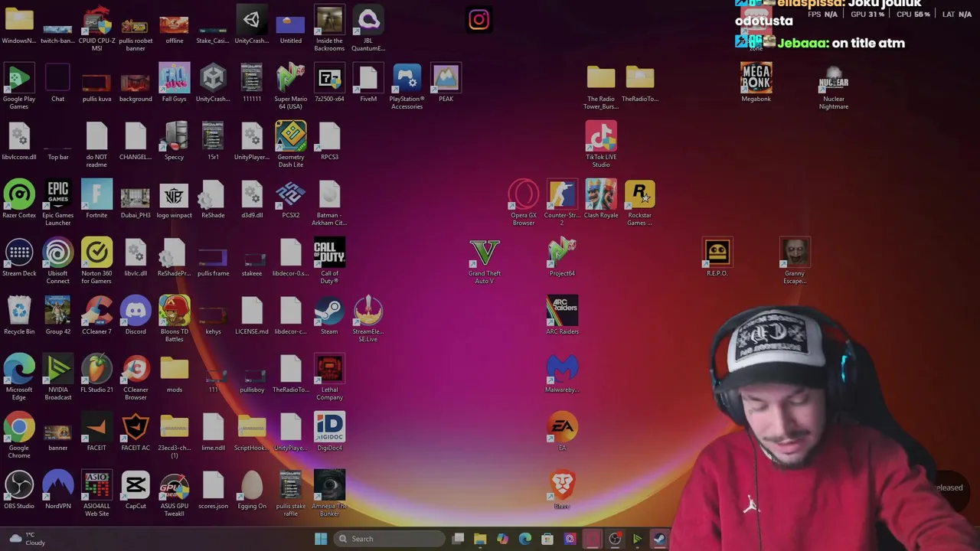Launch Norton 360 for Gamers
Viewport: 980px width, 551px height.
tap(96, 261)
